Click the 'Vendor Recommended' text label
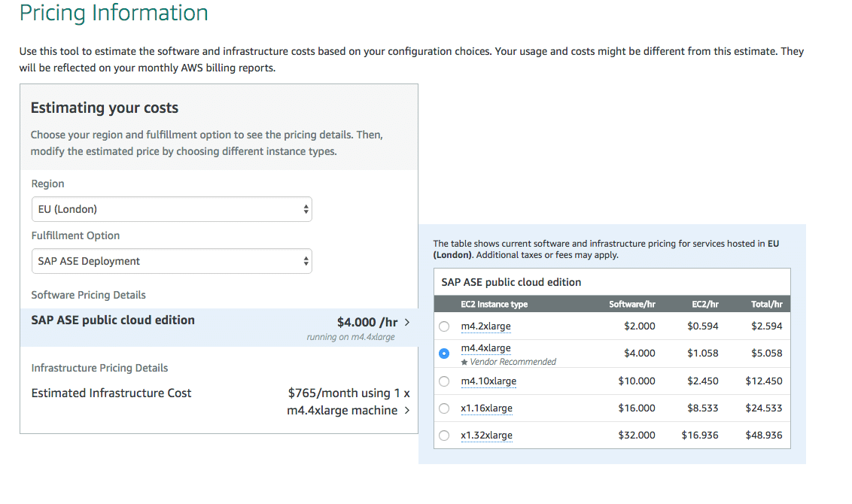852x504 pixels. 513,362
